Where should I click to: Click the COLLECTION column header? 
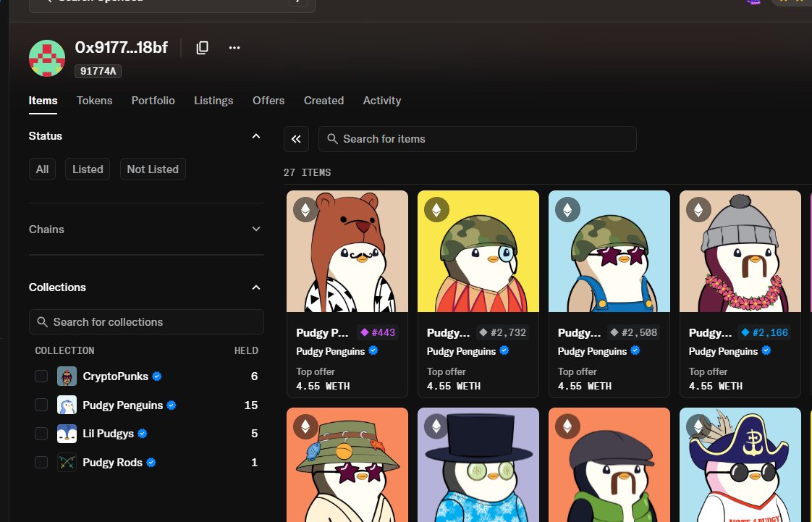point(64,350)
